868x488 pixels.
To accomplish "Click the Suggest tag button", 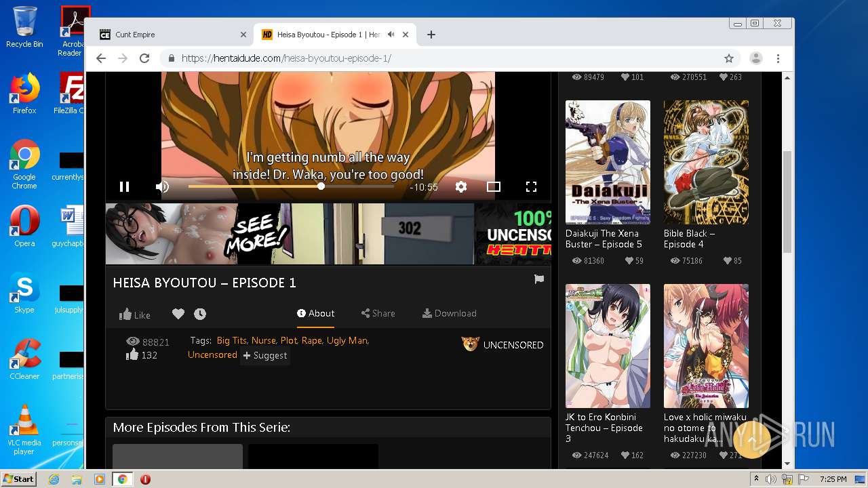I will [265, 356].
